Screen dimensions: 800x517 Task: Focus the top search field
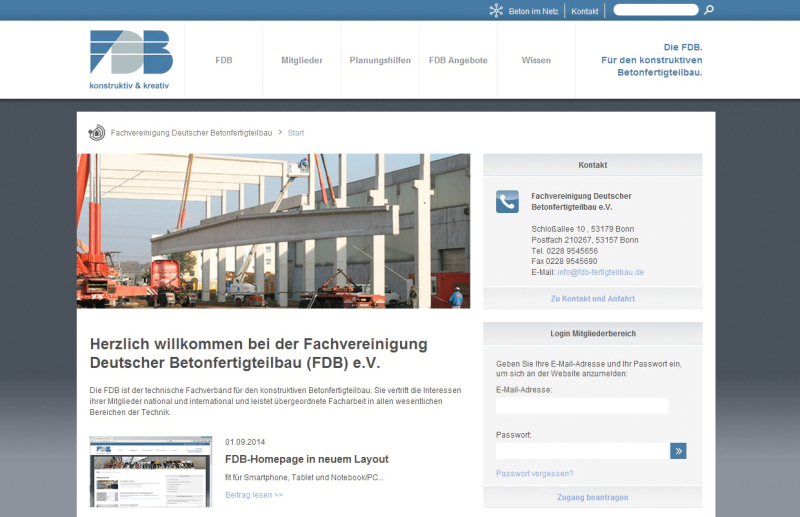click(656, 10)
